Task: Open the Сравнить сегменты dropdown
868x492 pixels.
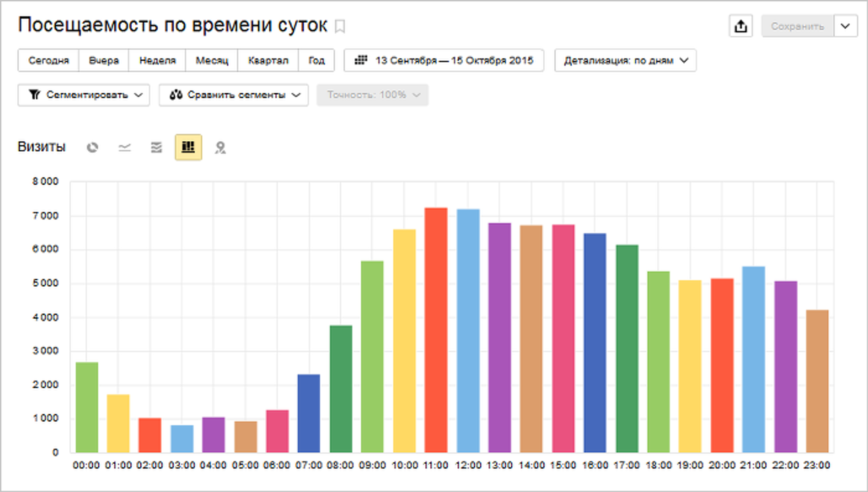Action: (234, 95)
